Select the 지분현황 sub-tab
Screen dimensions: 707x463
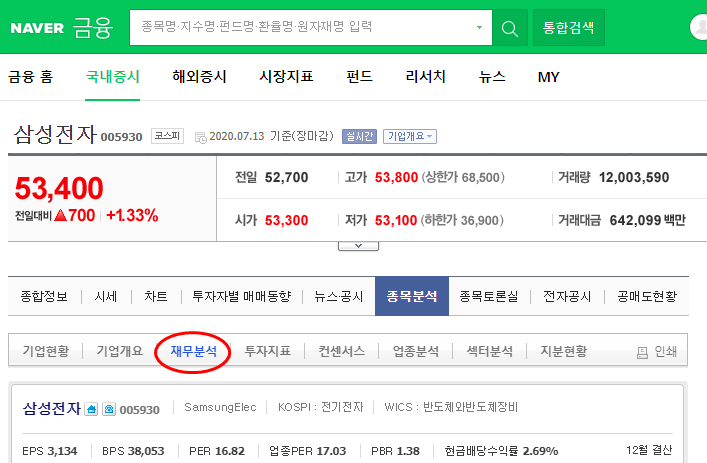click(x=564, y=351)
